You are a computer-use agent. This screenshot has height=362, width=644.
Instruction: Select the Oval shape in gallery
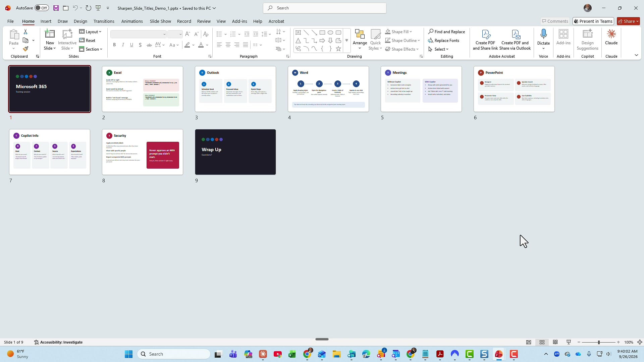pyautogui.click(x=330, y=33)
